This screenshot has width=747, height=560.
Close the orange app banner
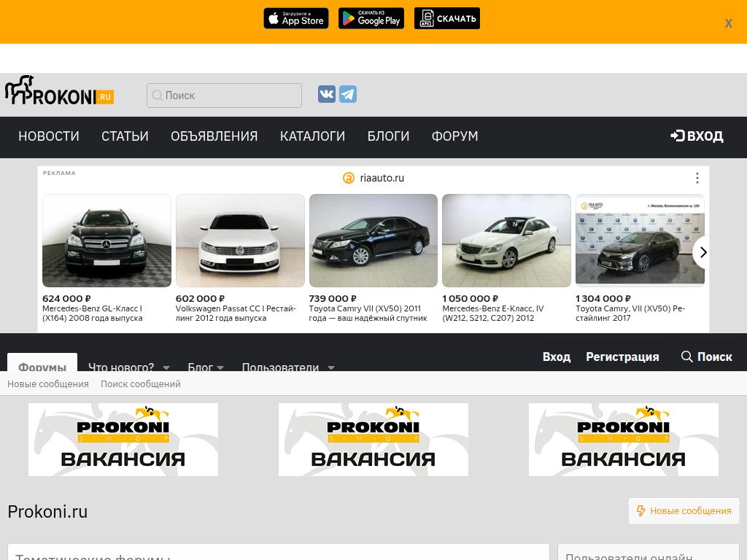(728, 23)
